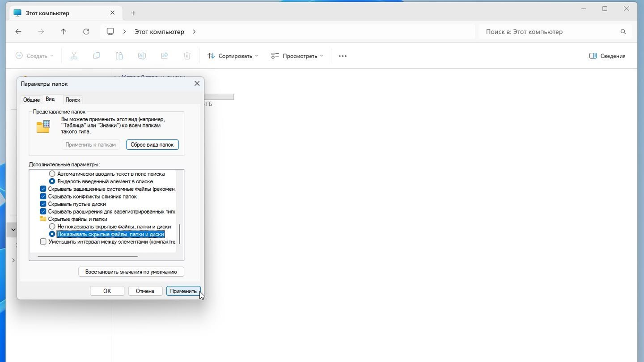644x362 pixels.
Task: Click the Применить button
Action: 183,291
